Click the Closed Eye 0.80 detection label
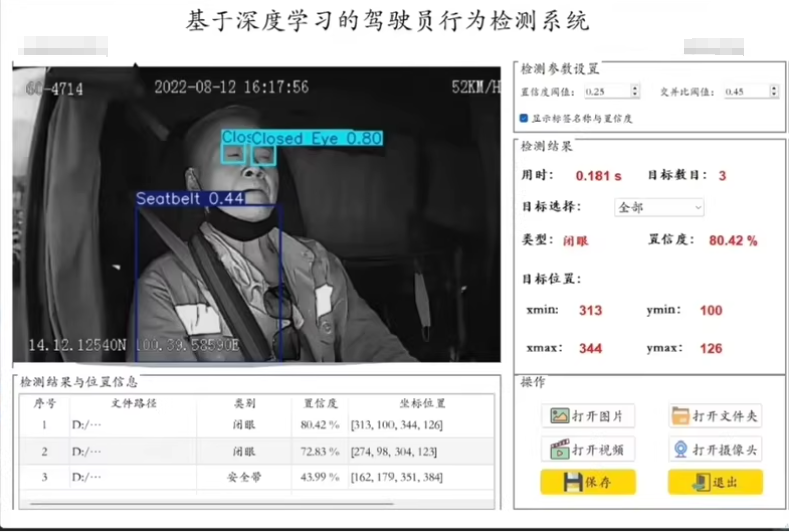Image resolution: width=789 pixels, height=532 pixels. click(317, 138)
